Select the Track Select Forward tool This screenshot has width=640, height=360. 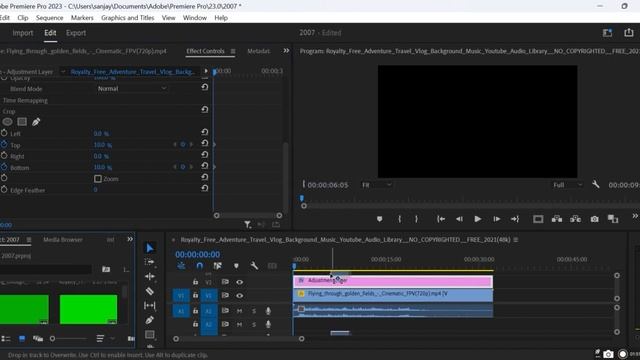click(150, 262)
